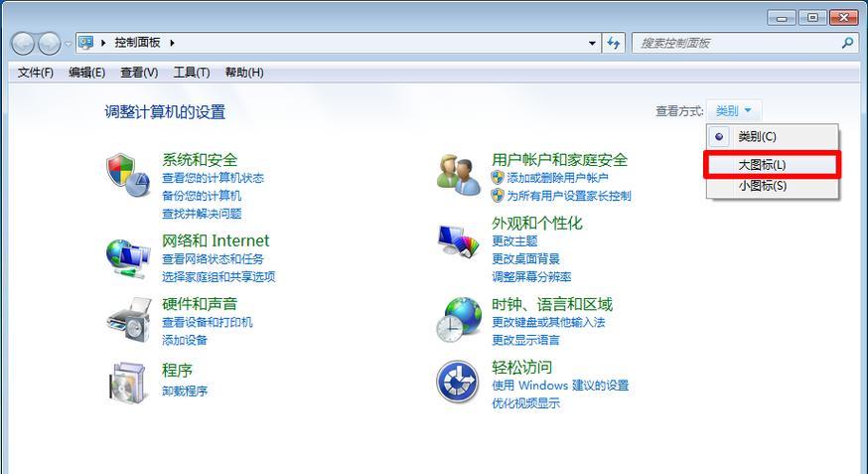Click shield icon beside 为所有用户设置家长控制
This screenshot has width=868, height=474.
(498, 196)
